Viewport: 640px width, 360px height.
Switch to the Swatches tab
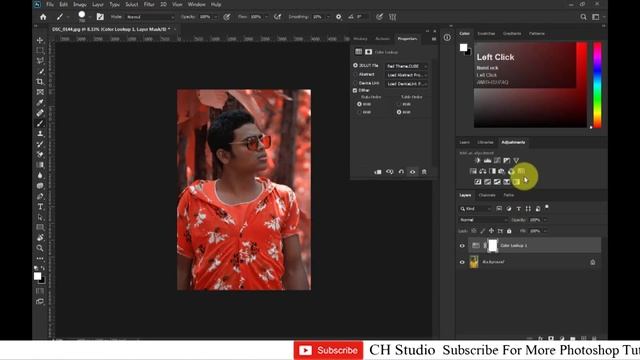coord(486,33)
